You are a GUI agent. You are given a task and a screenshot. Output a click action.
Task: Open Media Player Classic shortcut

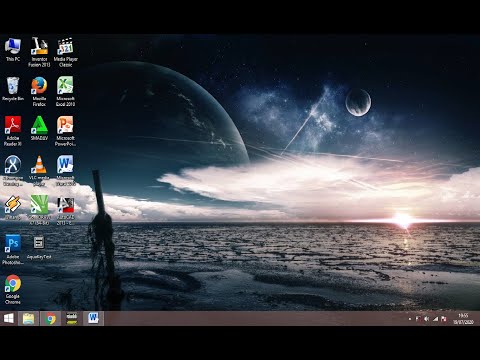(x=65, y=52)
